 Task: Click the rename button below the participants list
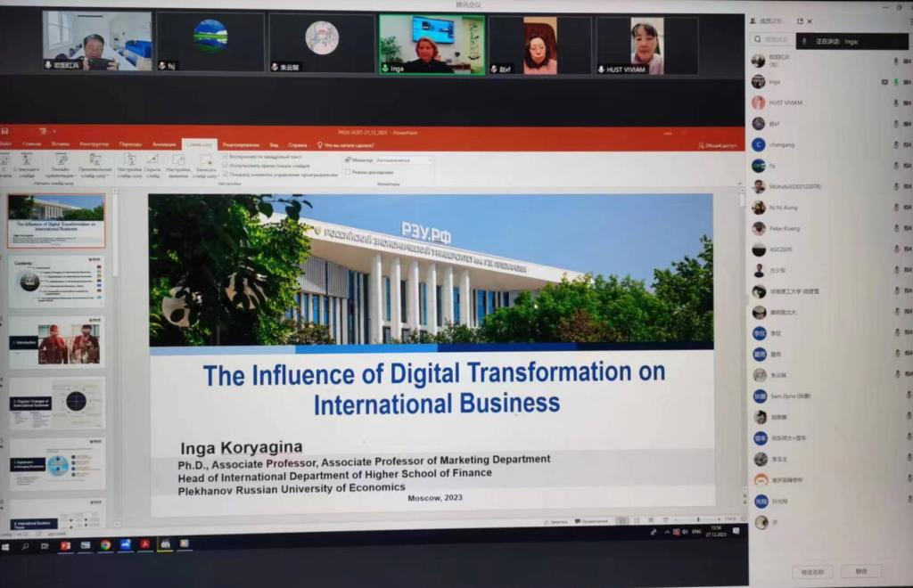coord(811,571)
